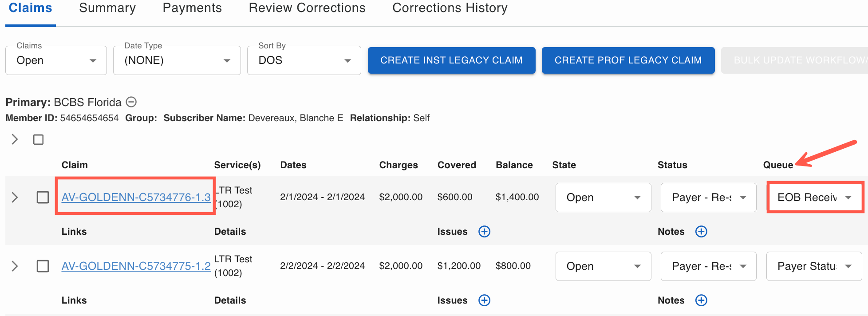The height and width of the screenshot is (316, 868).
Task: Add issue for claim C5734775-1.2
Action: (484, 300)
